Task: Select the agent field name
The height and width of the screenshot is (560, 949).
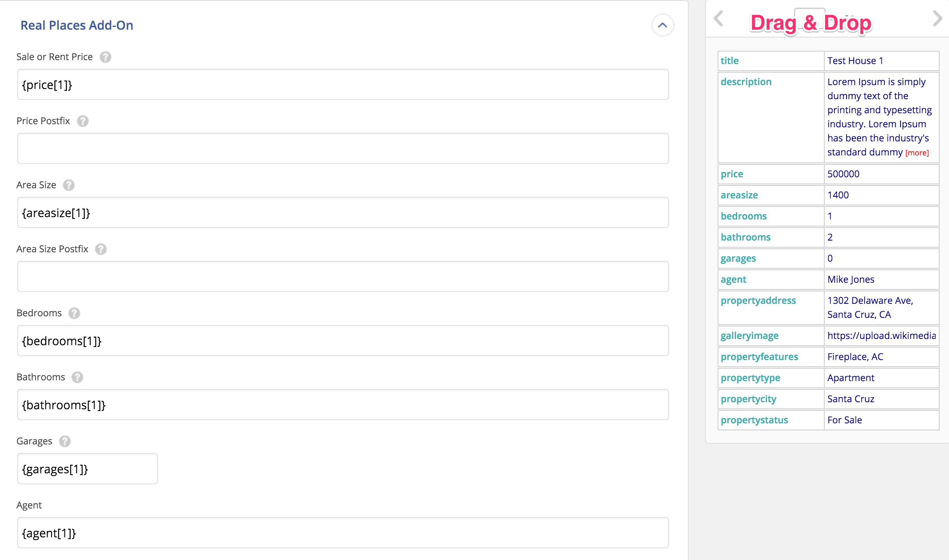Action: 733,280
